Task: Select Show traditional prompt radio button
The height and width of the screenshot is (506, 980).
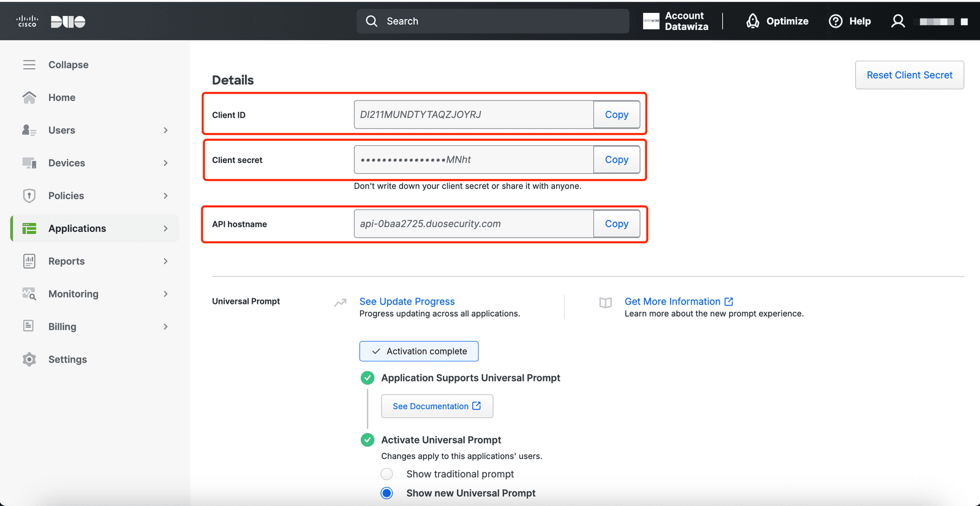Action: [x=387, y=474]
